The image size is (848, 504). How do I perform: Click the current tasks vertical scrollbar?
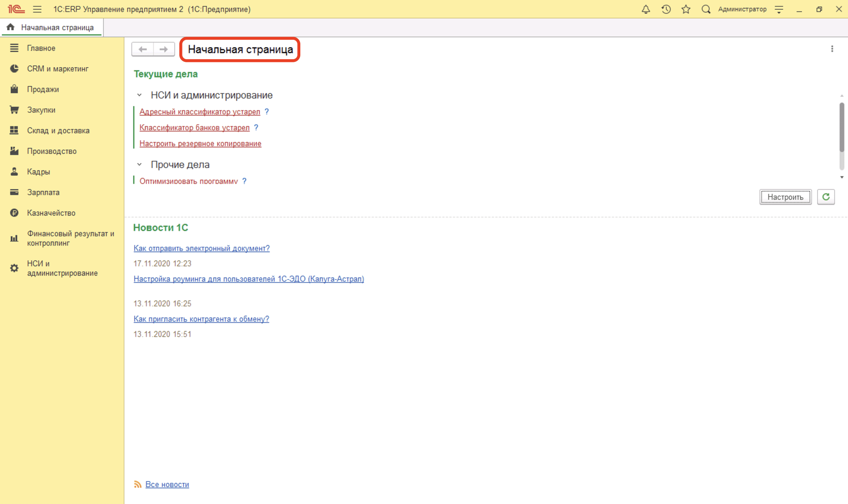click(x=842, y=128)
